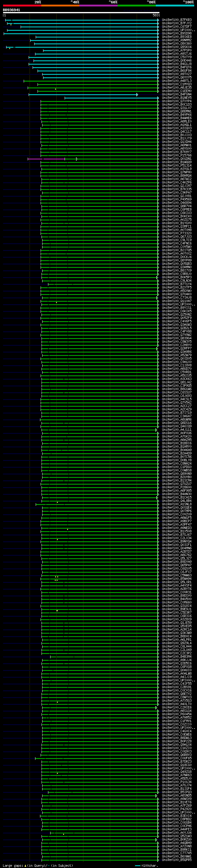
Task: Select hit label UniRef100_A1HQL1
Action: coord(177,125)
